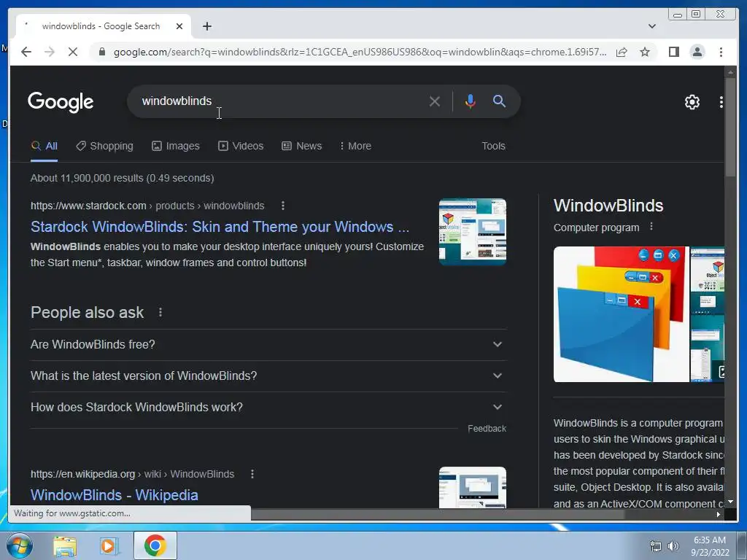The width and height of the screenshot is (747, 560).
Task: Open the clock showing 6:35 AM
Action: click(x=710, y=545)
